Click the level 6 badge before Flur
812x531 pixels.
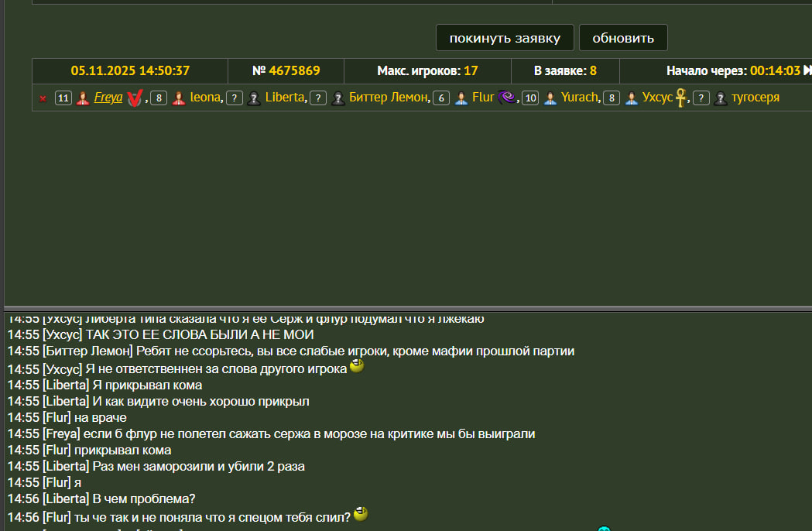[x=441, y=98]
